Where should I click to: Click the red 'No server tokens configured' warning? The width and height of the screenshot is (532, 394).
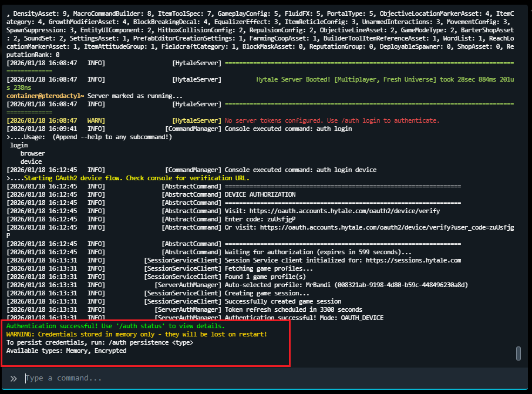pos(332,120)
